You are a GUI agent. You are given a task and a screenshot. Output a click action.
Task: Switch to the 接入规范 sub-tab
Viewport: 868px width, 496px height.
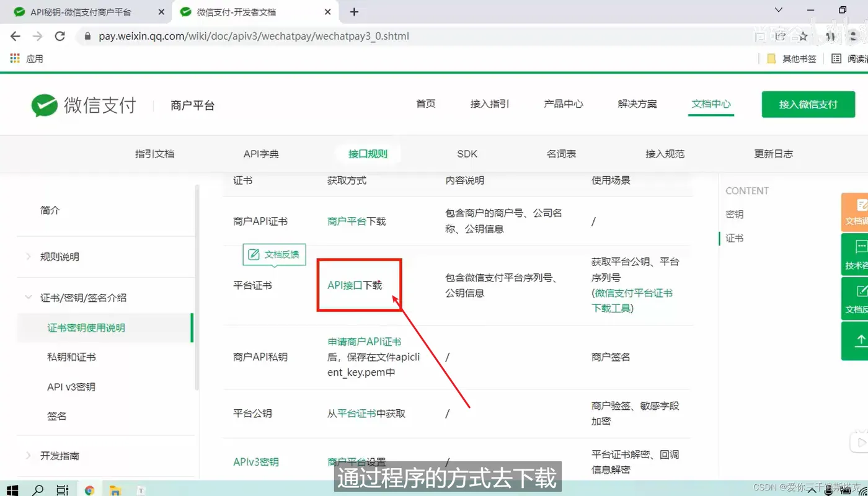tap(665, 154)
